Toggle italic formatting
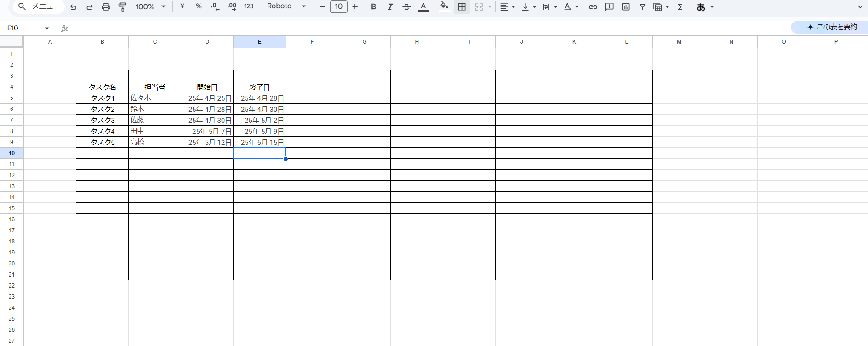 pos(390,7)
